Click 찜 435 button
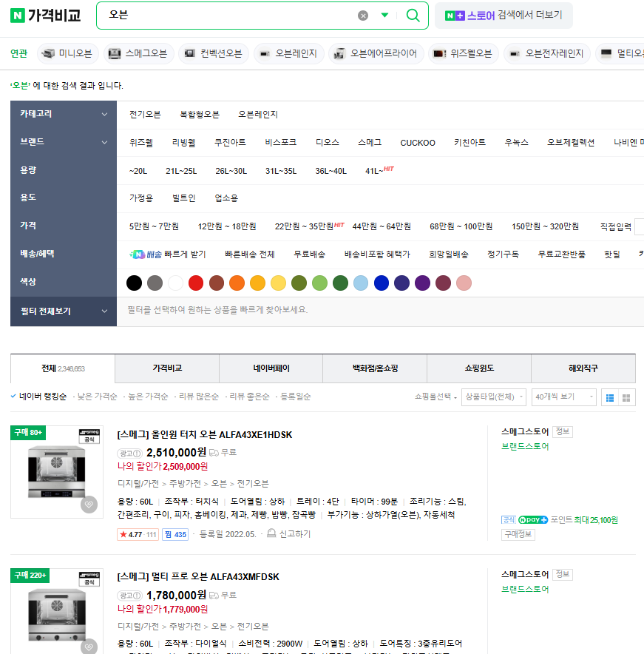Screen dimensions: 644x654 pos(175,535)
